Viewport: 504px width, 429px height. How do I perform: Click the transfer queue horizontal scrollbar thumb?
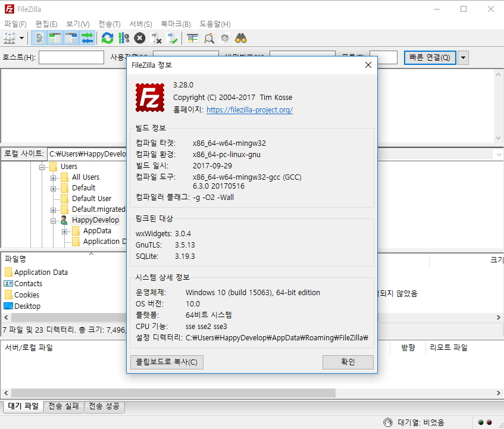click(174, 393)
